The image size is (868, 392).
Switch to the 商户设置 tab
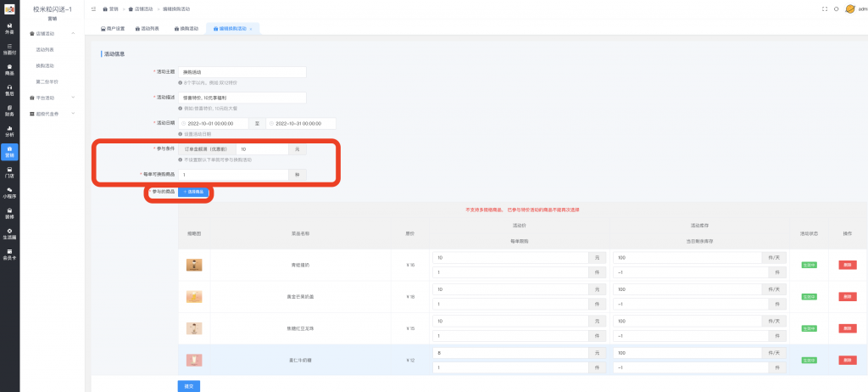point(113,28)
